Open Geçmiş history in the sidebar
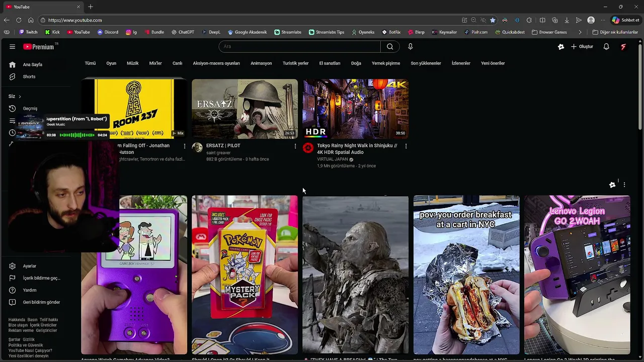The image size is (644, 362). point(30,109)
